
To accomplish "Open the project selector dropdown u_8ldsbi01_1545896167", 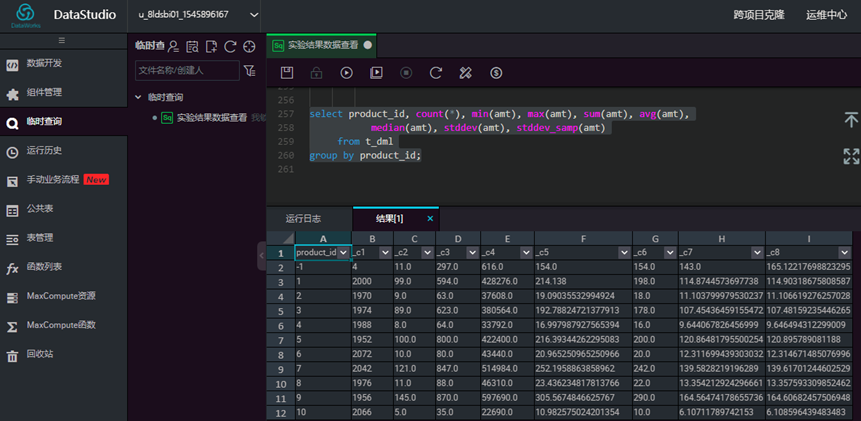I will click(198, 15).
